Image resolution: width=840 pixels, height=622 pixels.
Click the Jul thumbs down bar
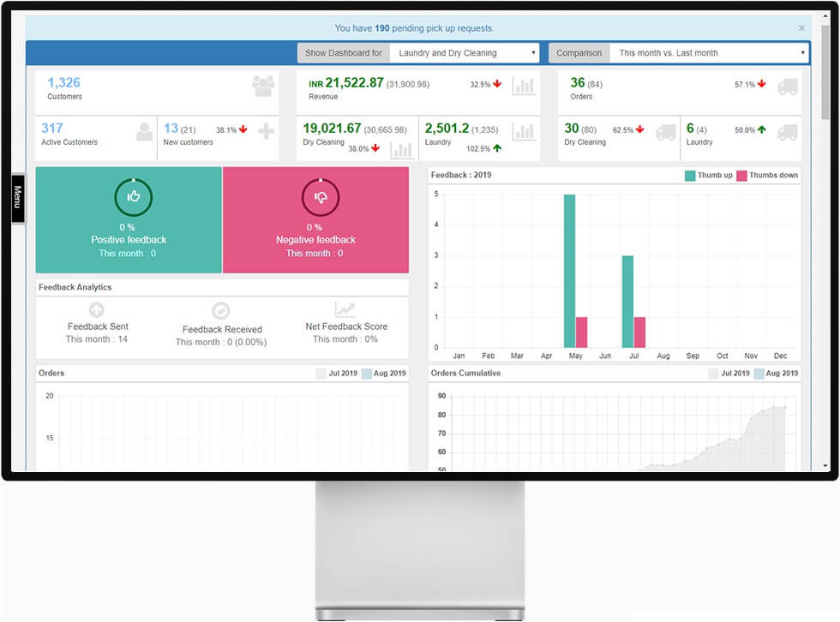tap(639, 332)
